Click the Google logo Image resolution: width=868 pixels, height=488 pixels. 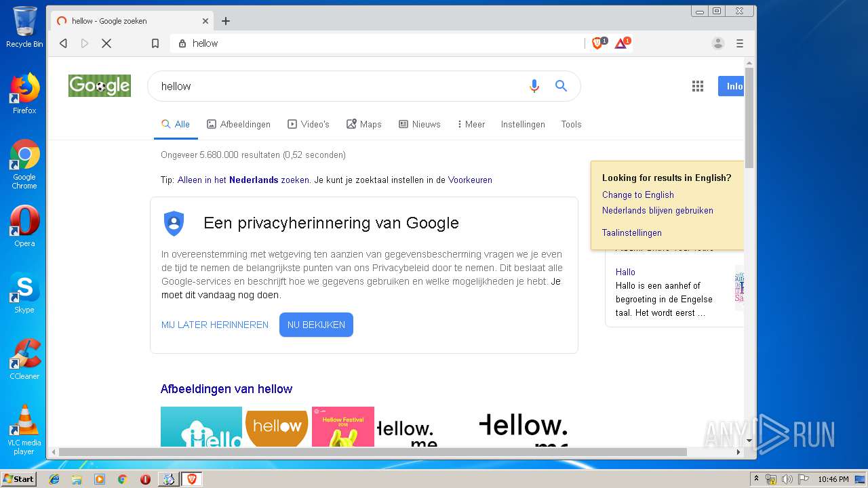click(100, 86)
